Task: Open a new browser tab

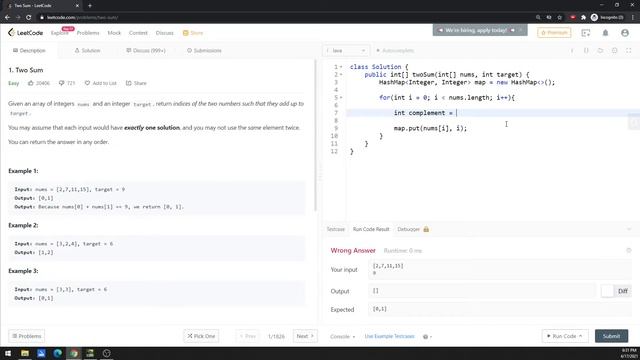Action: click(x=90, y=6)
